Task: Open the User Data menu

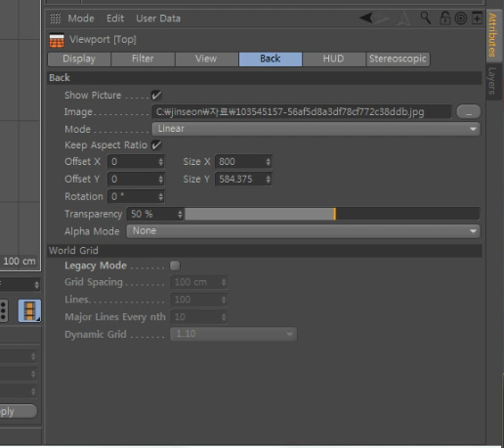Action: (x=158, y=19)
